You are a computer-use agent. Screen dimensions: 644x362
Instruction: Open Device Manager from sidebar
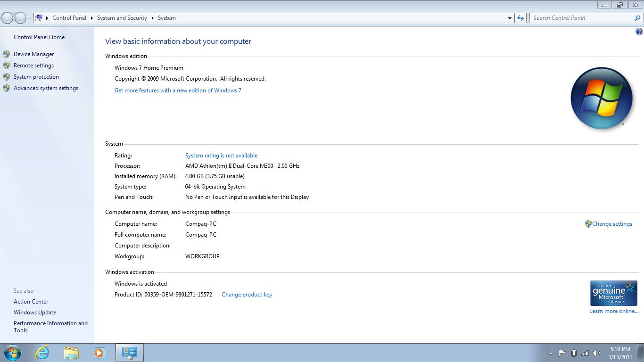(x=33, y=54)
